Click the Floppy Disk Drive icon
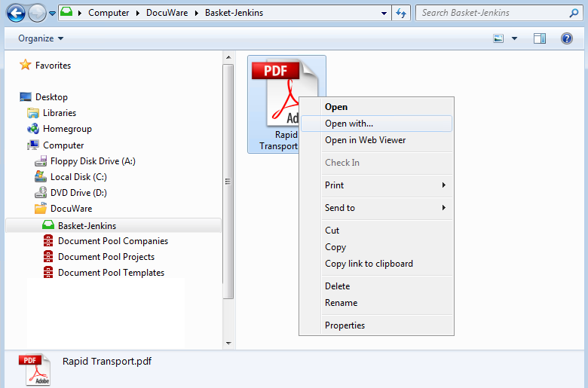 point(41,161)
